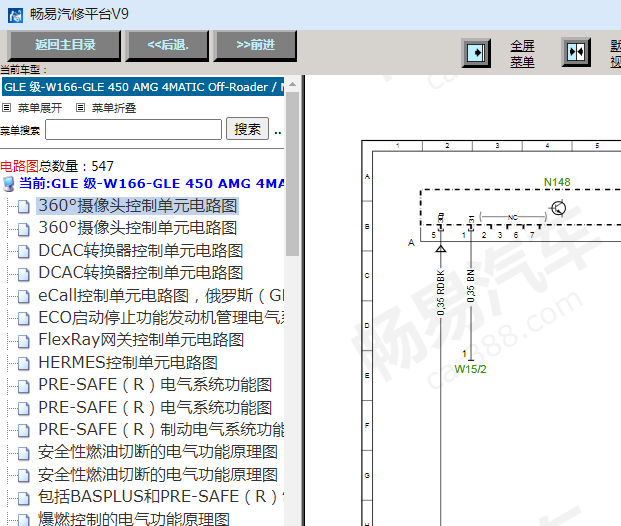Click the full-screen menu arrow icon
The height and width of the screenshot is (526, 621).
click(x=476, y=53)
